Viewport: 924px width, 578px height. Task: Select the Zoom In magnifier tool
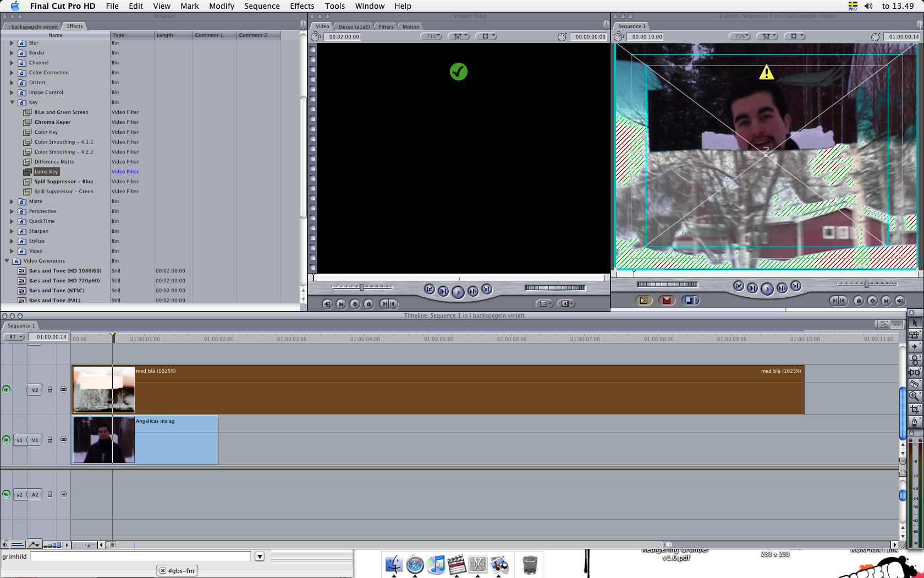[x=915, y=396]
